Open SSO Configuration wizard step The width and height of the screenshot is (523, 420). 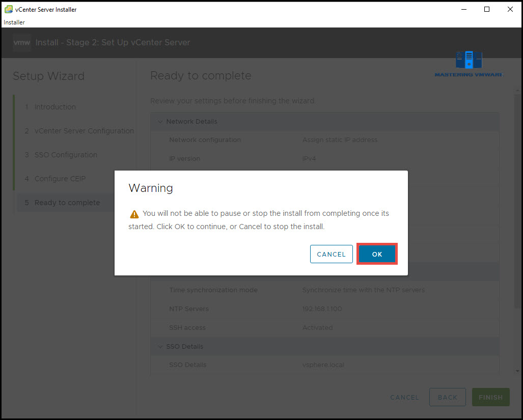coord(66,155)
